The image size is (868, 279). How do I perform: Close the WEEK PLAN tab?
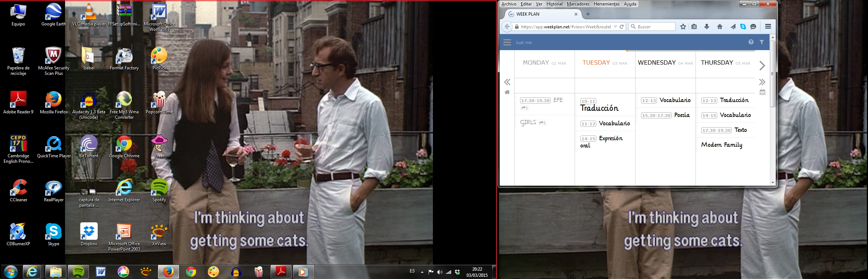pos(576,14)
